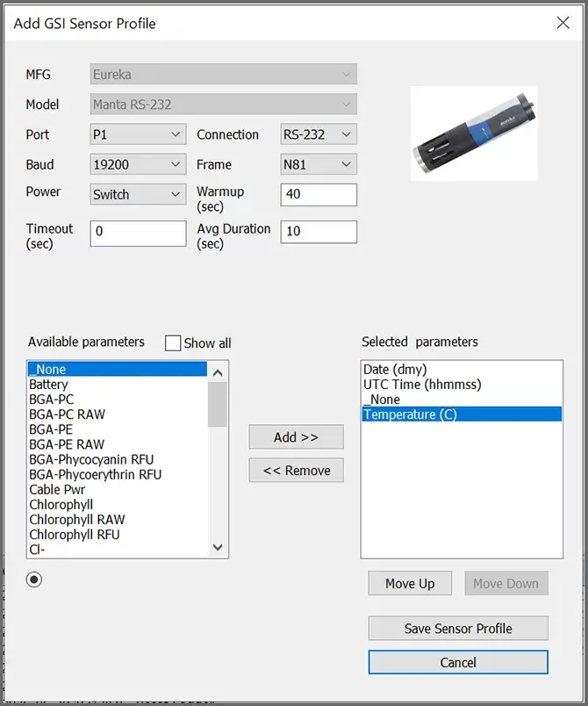Close the Add GSI Sensor Profile dialog
This screenshot has height=706, width=588.
[x=563, y=23]
